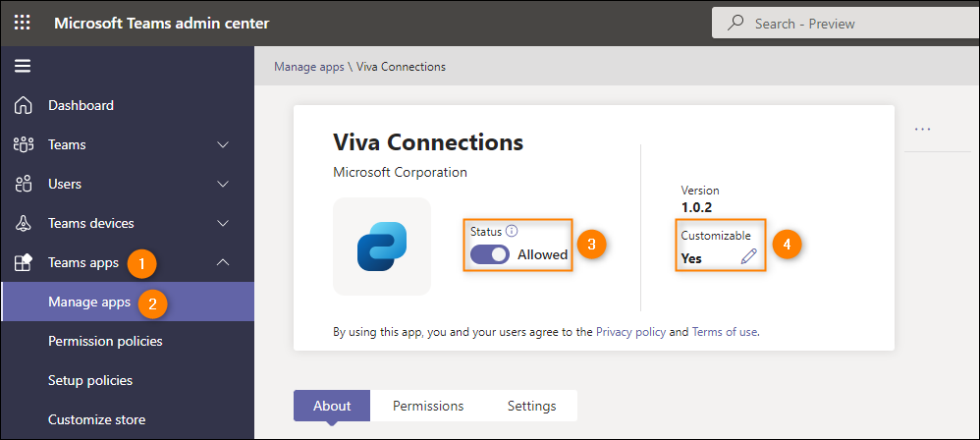This screenshot has width=980, height=440.
Task: Expand the Teams devices chevron
Action: [x=223, y=224]
